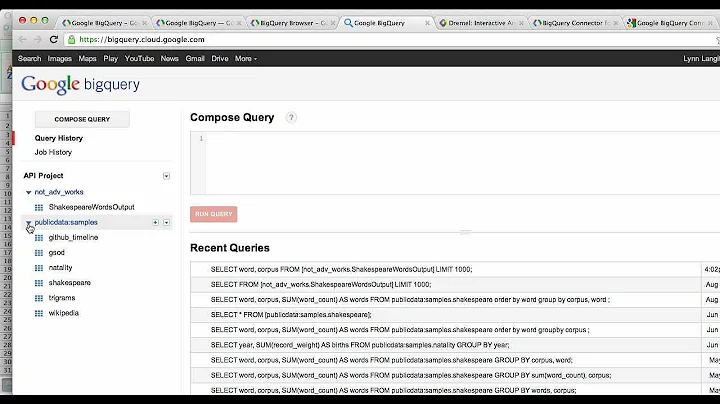The height and width of the screenshot is (404, 720).
Task: Click table icon beside gsod
Action: coord(39,253)
